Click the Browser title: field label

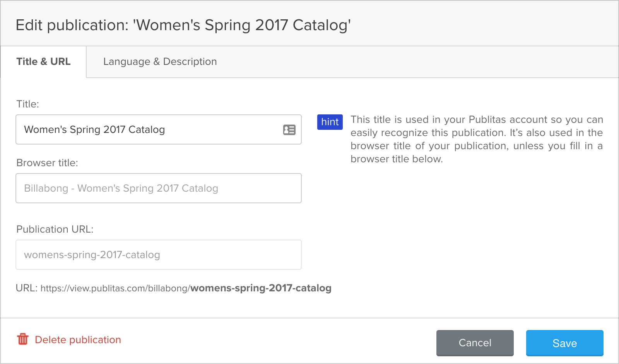click(48, 163)
